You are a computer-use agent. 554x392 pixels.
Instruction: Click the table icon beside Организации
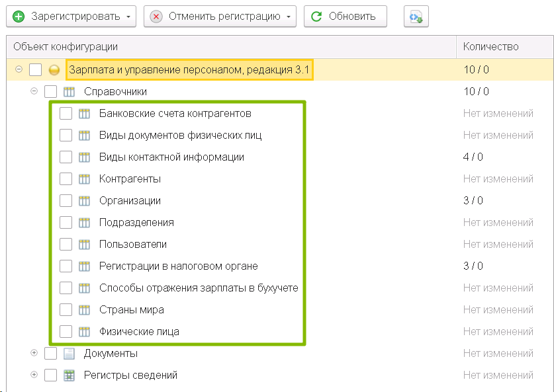tap(84, 201)
